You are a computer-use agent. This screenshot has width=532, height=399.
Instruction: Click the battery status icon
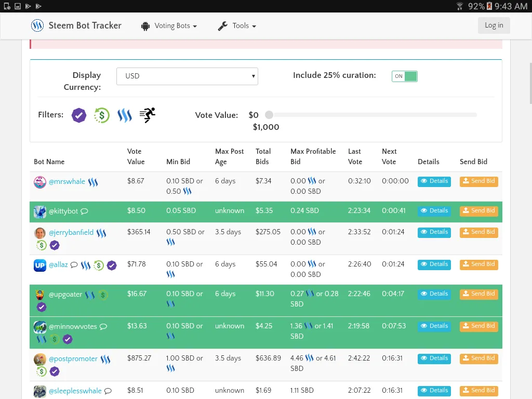click(x=489, y=6)
